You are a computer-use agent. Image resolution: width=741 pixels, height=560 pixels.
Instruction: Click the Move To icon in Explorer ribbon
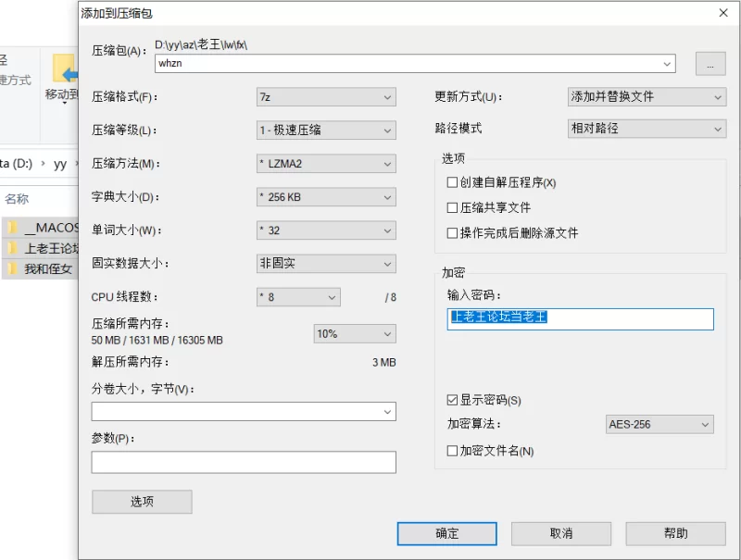[x=65, y=68]
